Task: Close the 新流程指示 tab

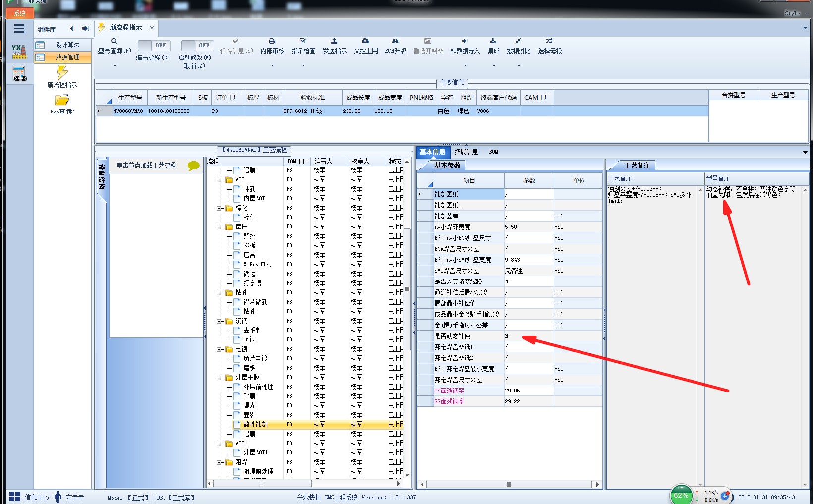Action: [152, 28]
